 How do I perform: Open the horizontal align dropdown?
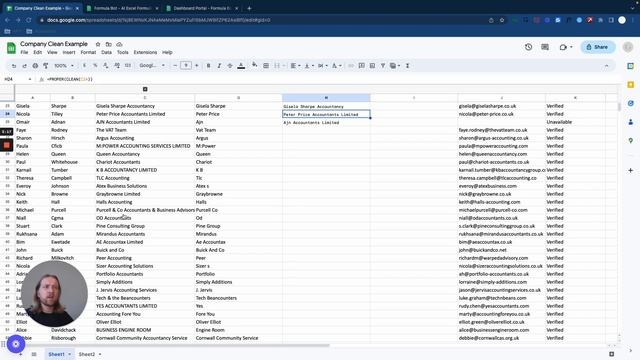click(296, 66)
